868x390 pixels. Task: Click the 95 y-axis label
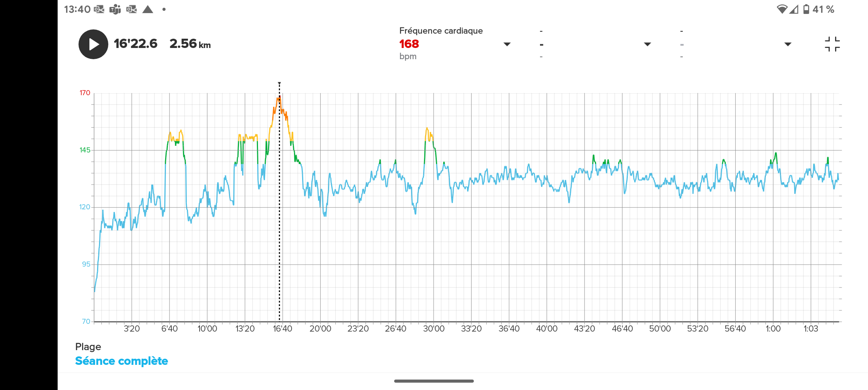click(86, 264)
